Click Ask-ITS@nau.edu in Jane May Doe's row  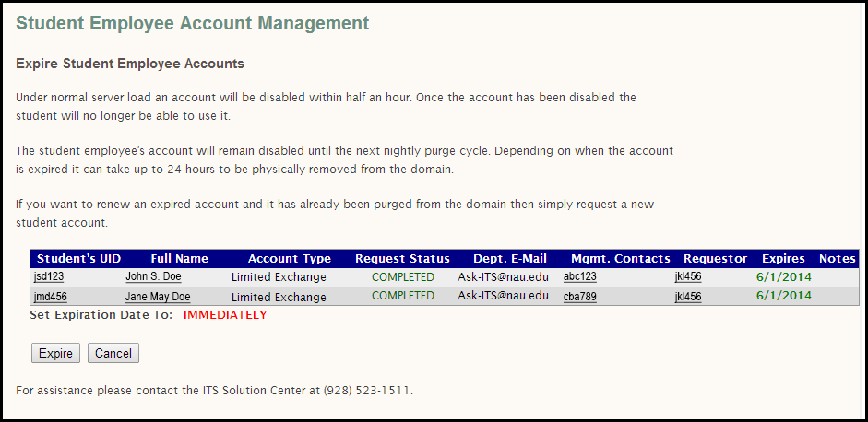coord(503,296)
